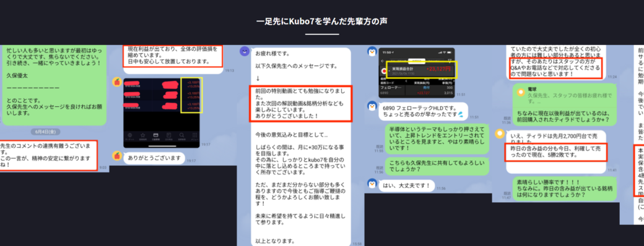Click the 一足先にKubo7を学んだ先輩方の声 heading
Image resolution: width=644 pixels, height=246 pixels.
click(322, 21)
